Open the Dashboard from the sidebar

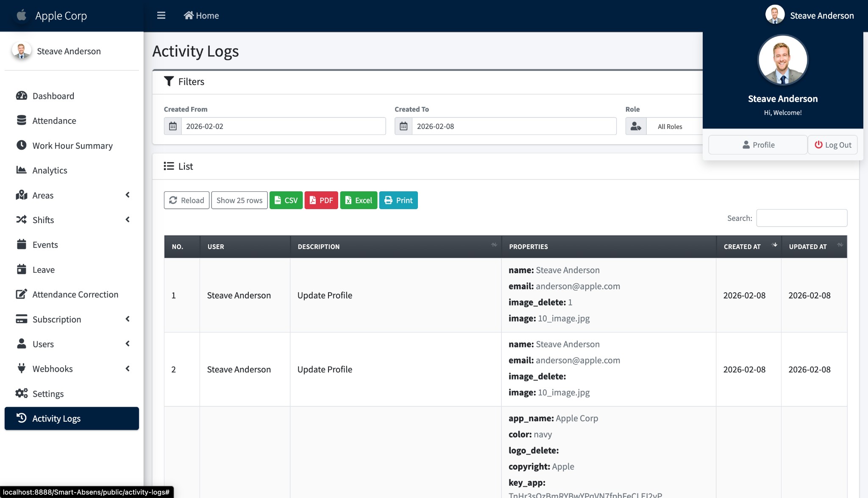(53, 96)
